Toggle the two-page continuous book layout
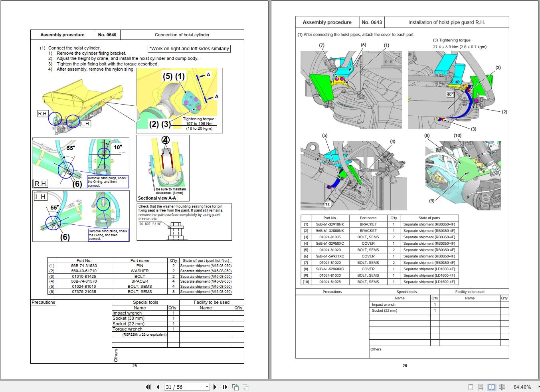540x392 pixels. (502, 386)
